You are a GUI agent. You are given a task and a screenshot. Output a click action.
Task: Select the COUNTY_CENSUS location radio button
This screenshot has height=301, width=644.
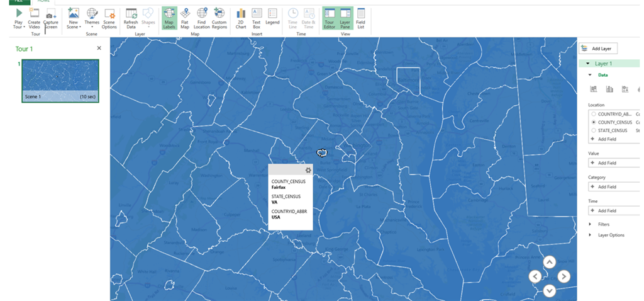pos(593,122)
